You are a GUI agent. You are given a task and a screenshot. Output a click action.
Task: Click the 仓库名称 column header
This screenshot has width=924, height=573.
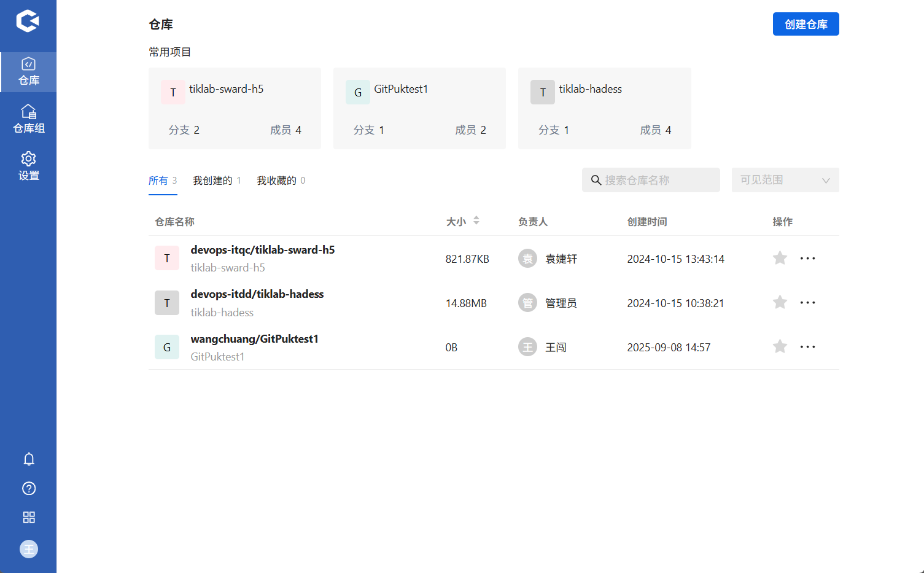[174, 222]
